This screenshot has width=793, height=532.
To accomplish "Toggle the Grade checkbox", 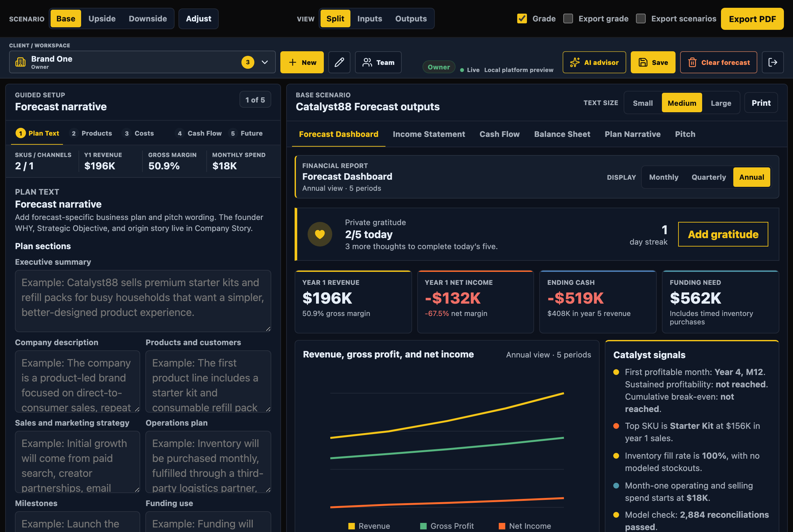I will point(522,19).
